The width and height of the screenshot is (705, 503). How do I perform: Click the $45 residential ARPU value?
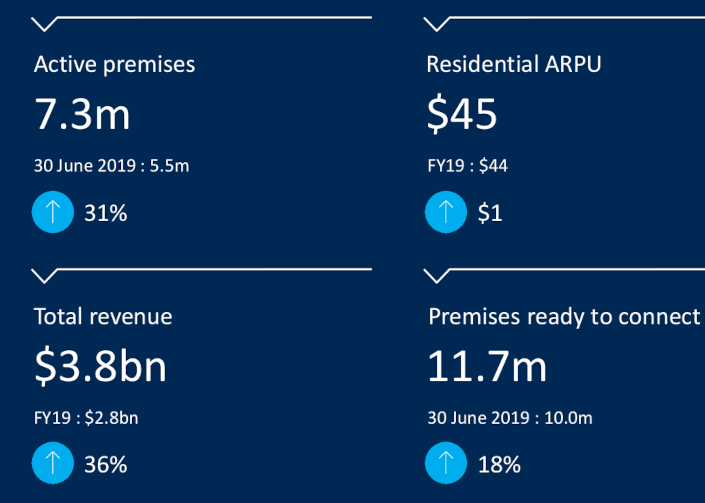click(x=461, y=115)
